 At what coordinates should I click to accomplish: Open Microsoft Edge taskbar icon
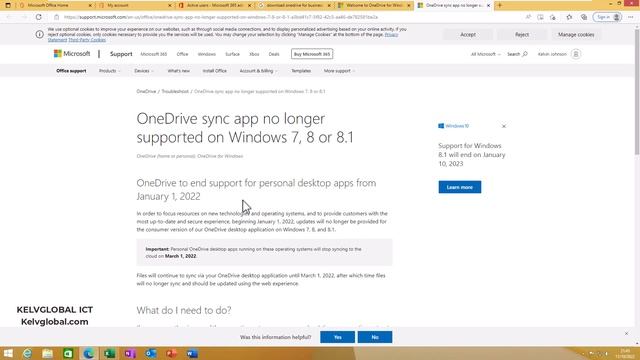pyautogui.click(x=89, y=353)
